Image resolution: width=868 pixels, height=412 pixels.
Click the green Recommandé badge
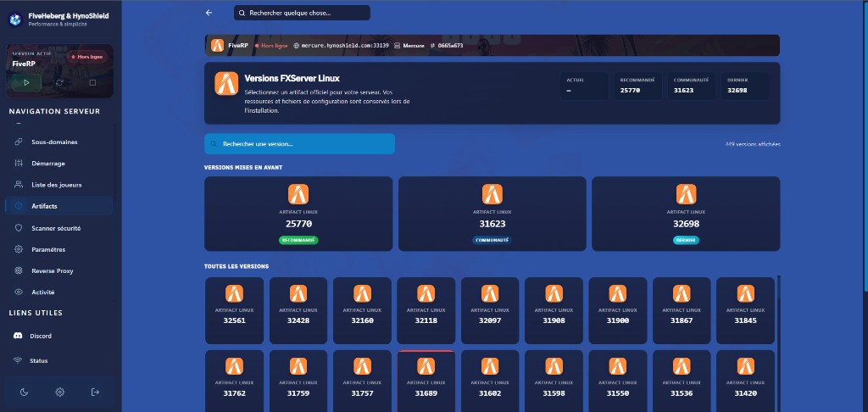pyautogui.click(x=298, y=241)
